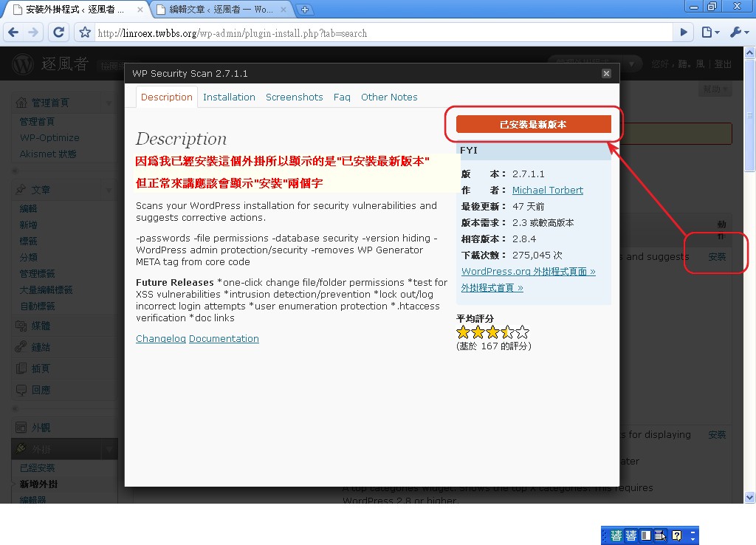Image resolution: width=756 pixels, height=545 pixels.
Task: Click the 外掛 plugins plug icon
Action: point(21,448)
